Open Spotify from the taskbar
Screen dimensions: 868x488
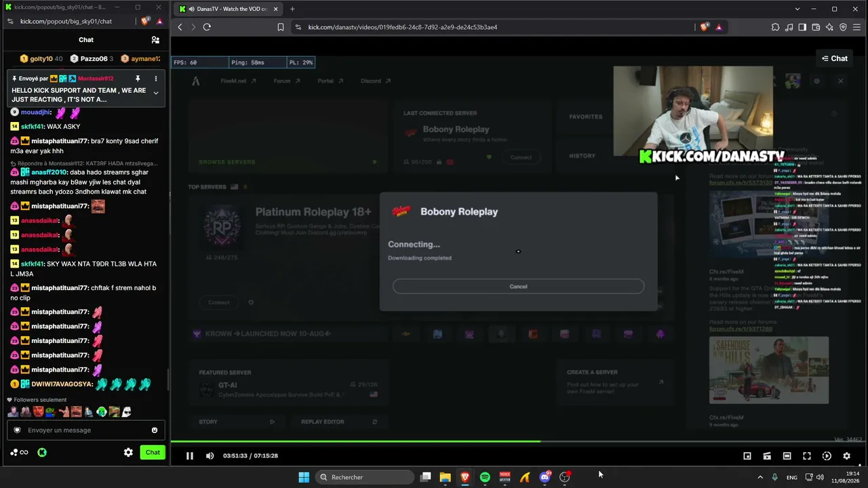coord(485,477)
